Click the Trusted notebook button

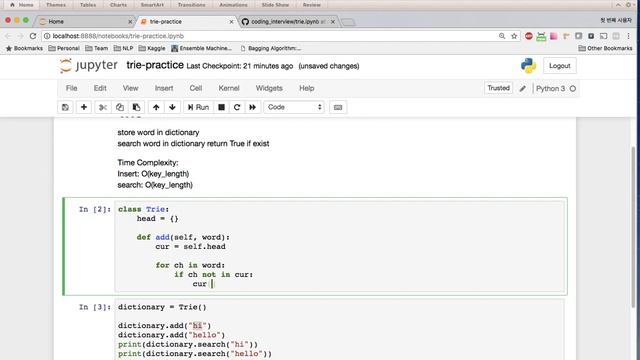(x=498, y=88)
